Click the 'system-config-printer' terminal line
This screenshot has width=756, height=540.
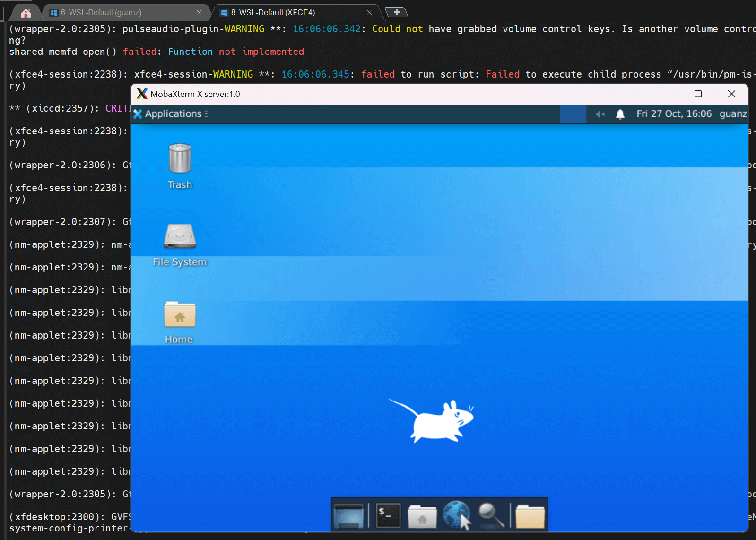70,528
